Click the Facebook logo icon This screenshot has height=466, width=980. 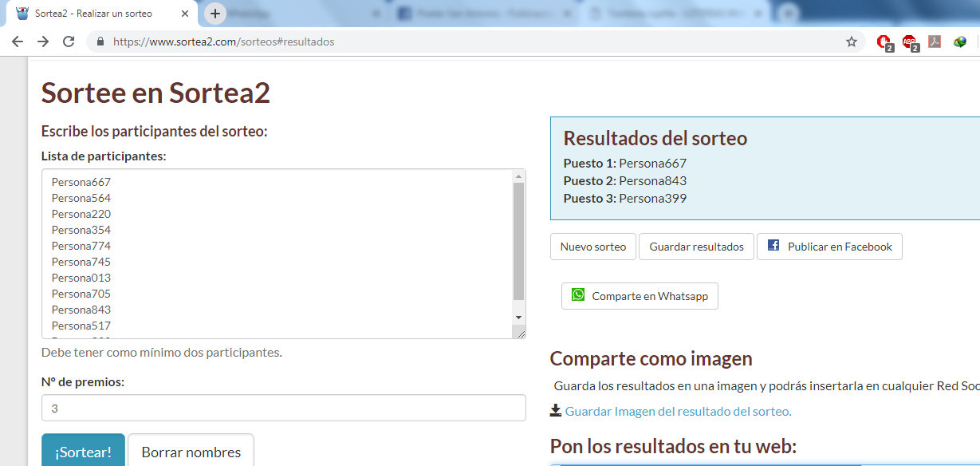point(773,246)
